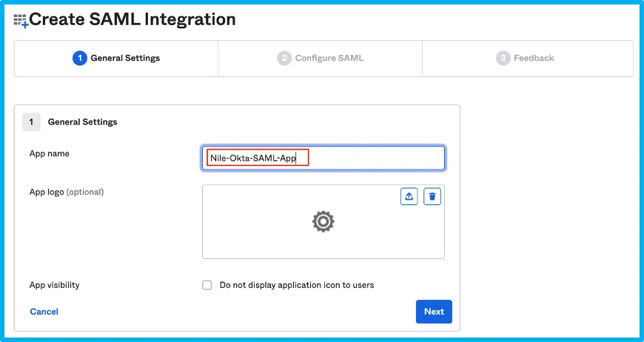Click the section number 1 badge
Image resolution: width=644 pixels, height=342 pixels.
(x=31, y=122)
